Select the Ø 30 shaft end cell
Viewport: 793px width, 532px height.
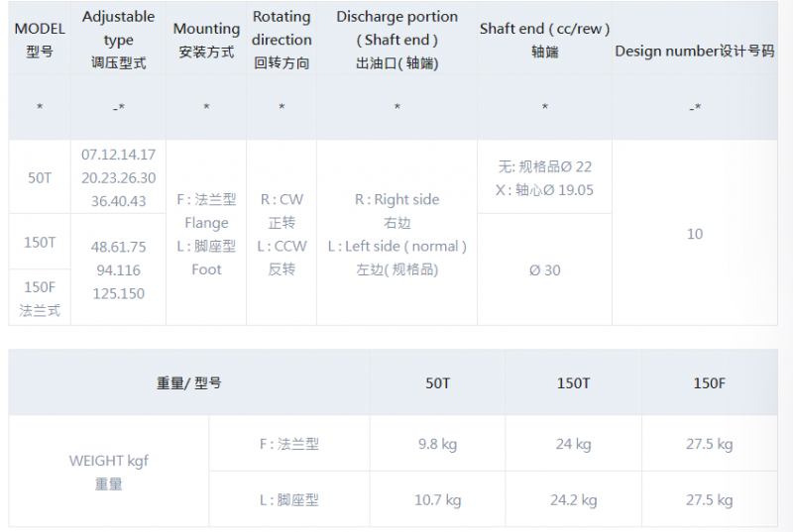tap(544, 269)
